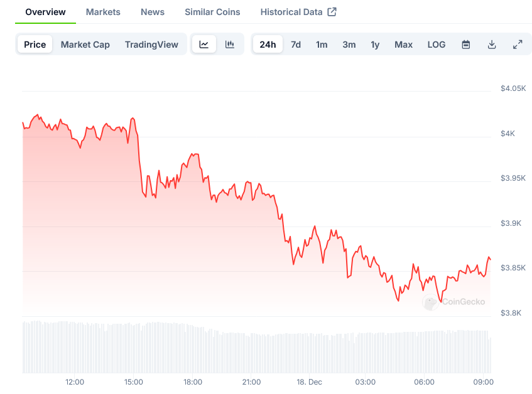Open Historical Data external link
Viewport: 532px width, 394px height.
(x=298, y=12)
